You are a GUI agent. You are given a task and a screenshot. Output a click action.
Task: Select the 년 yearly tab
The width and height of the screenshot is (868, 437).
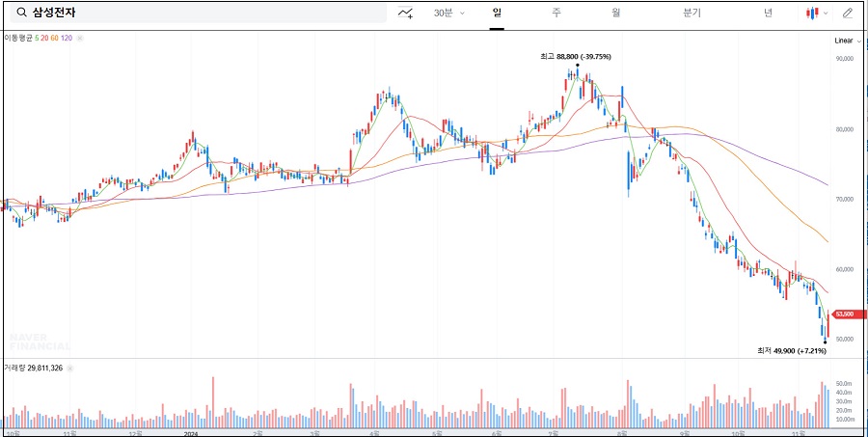(768, 13)
